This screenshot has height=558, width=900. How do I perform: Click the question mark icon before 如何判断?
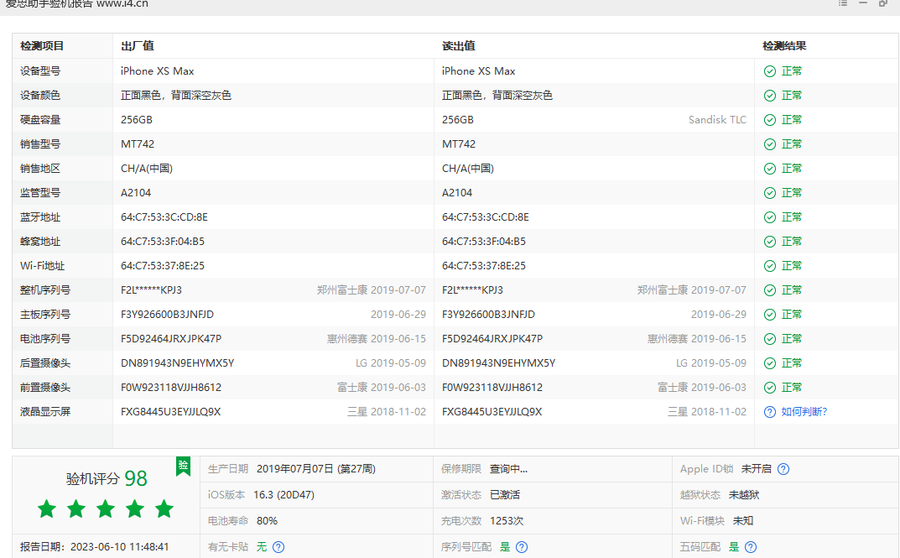click(x=770, y=412)
